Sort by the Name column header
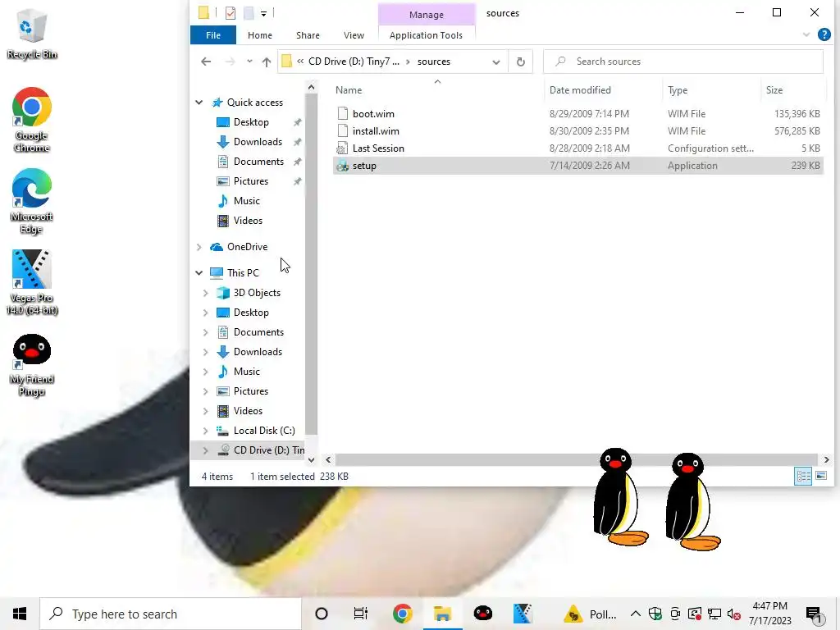This screenshot has width=840, height=630. (437, 90)
